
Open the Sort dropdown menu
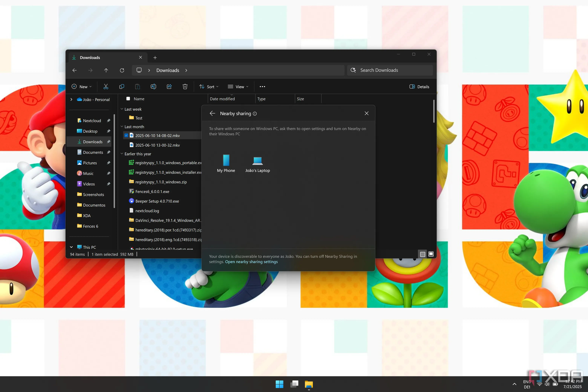coord(209,87)
